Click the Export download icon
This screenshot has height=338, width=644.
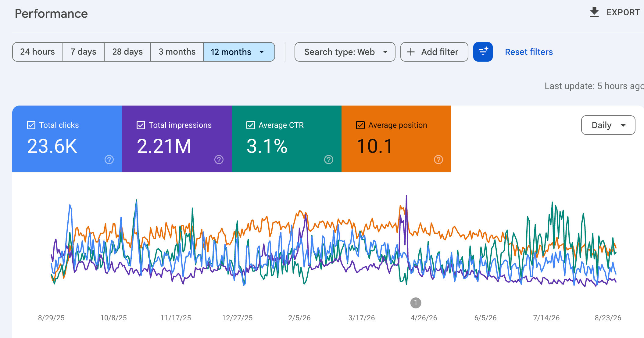[x=594, y=12]
